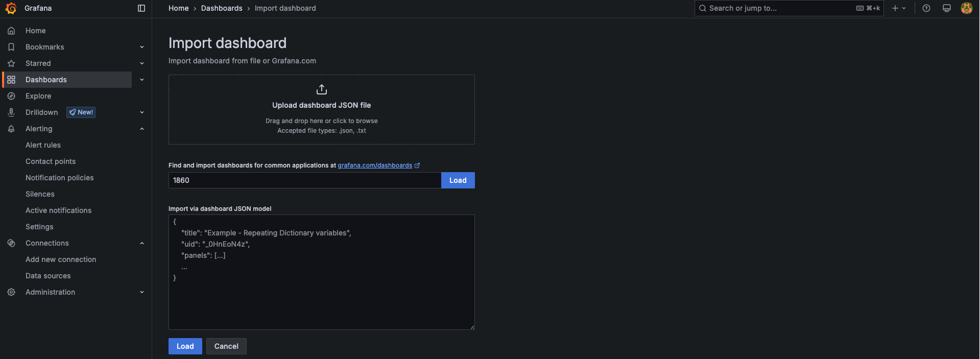Click the Import via dashboard JSON model label

tap(220, 209)
